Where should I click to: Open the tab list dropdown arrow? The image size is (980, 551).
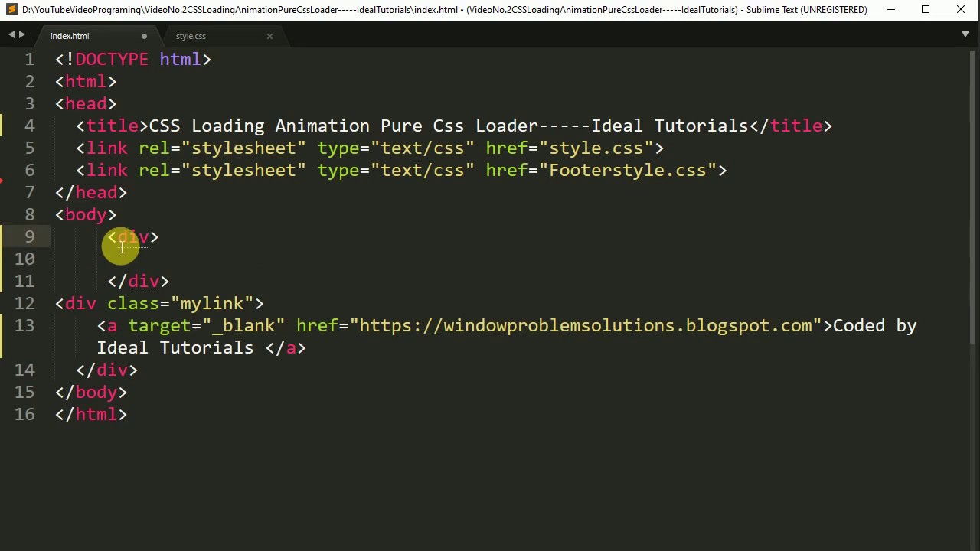point(965,34)
